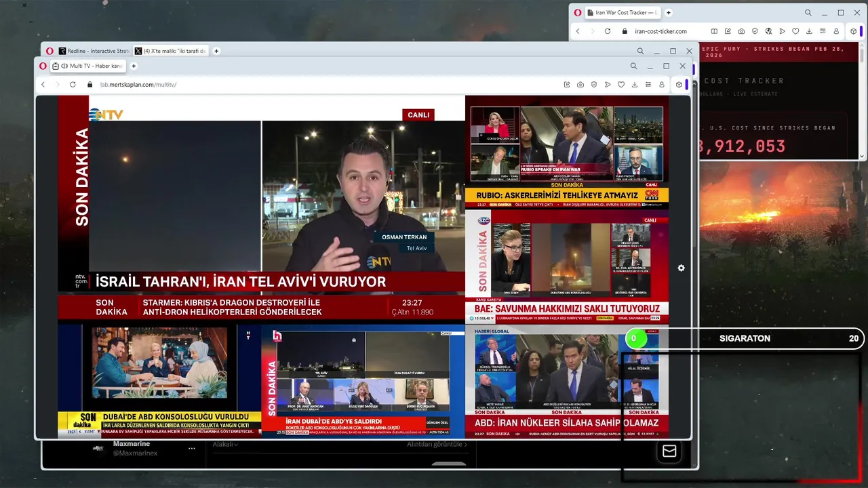
Task: Go back in Multi TV window
Action: point(43,85)
